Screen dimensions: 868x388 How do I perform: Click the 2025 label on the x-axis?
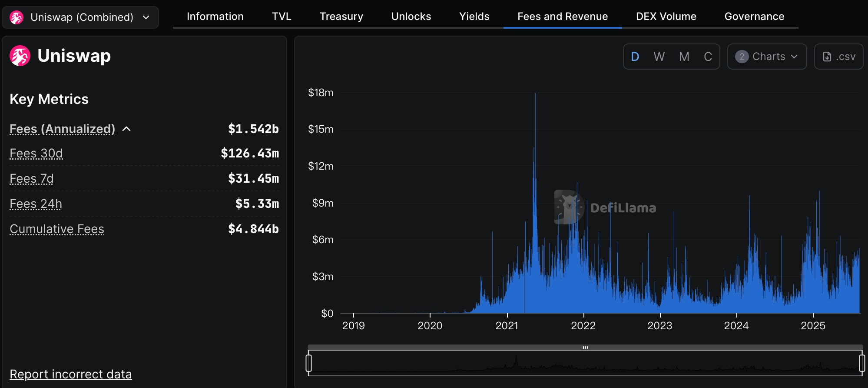point(813,326)
